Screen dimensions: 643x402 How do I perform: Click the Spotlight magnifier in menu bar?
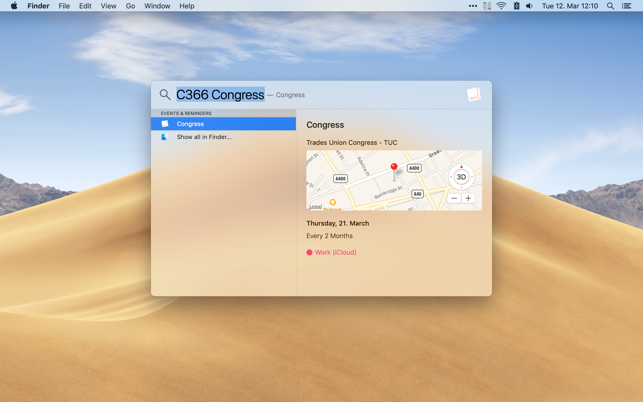(x=610, y=6)
